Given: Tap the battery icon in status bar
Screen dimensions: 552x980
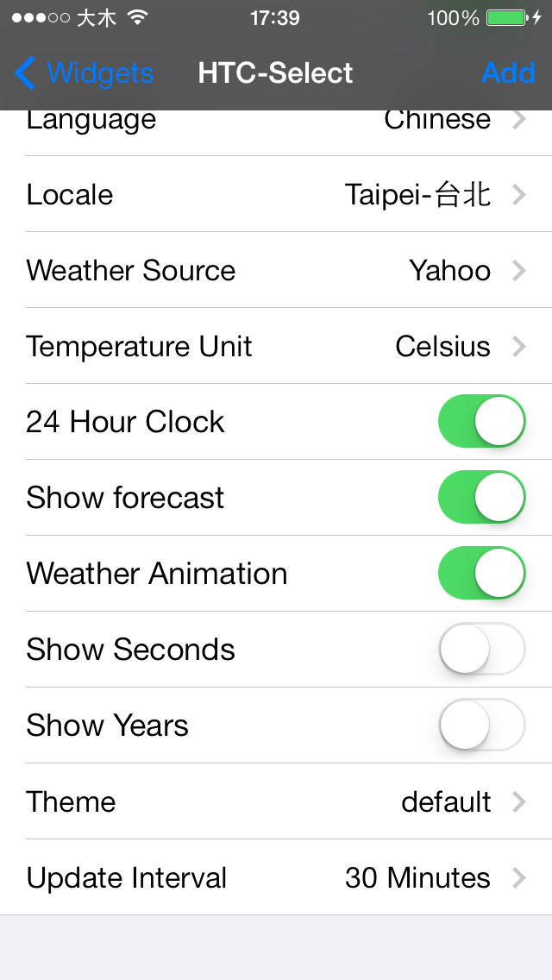Looking at the screenshot, I should click(506, 18).
